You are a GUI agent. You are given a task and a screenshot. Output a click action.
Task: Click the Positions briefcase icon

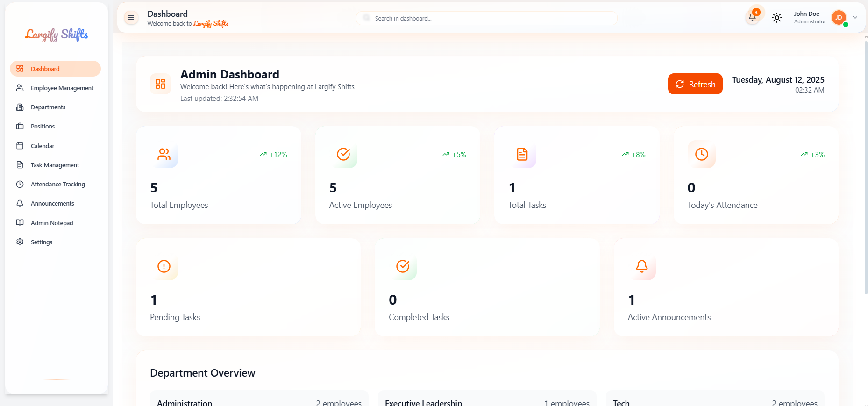[20, 127]
